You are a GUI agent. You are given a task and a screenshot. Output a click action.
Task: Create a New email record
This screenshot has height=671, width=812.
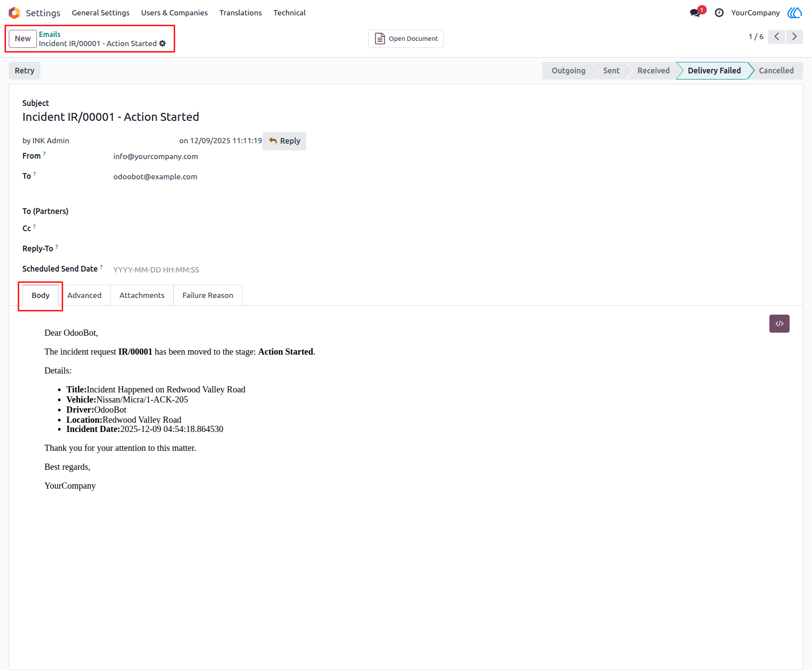pos(23,39)
